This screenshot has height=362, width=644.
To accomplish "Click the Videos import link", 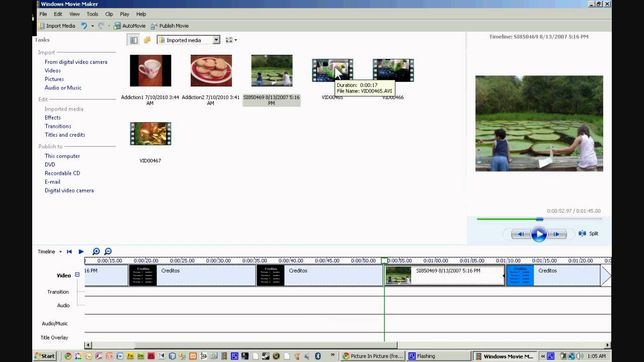I will (53, 70).
